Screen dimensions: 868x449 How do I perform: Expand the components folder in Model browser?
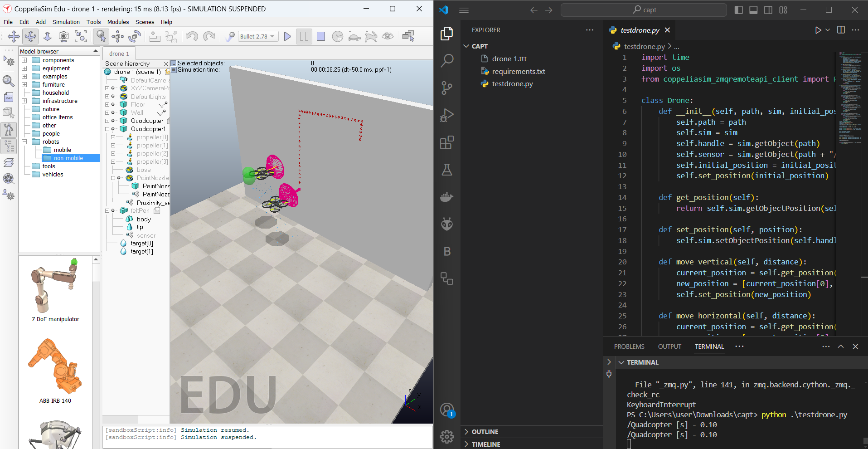tap(24, 60)
